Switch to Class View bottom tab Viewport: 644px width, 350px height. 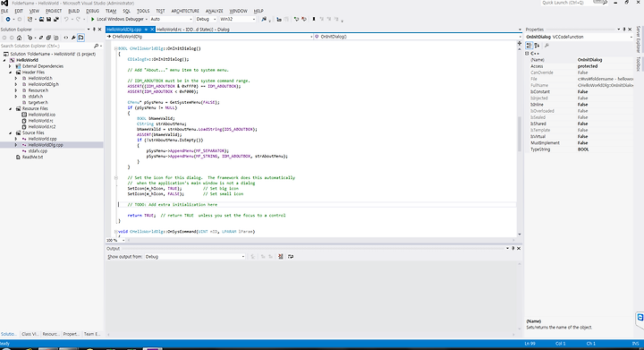pyautogui.click(x=30, y=334)
